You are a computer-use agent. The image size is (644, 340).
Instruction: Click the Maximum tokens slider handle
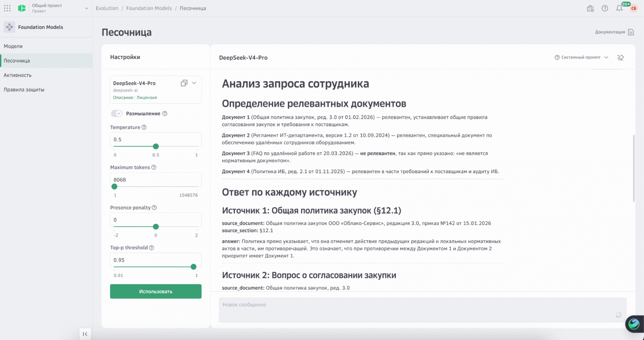[x=114, y=187]
